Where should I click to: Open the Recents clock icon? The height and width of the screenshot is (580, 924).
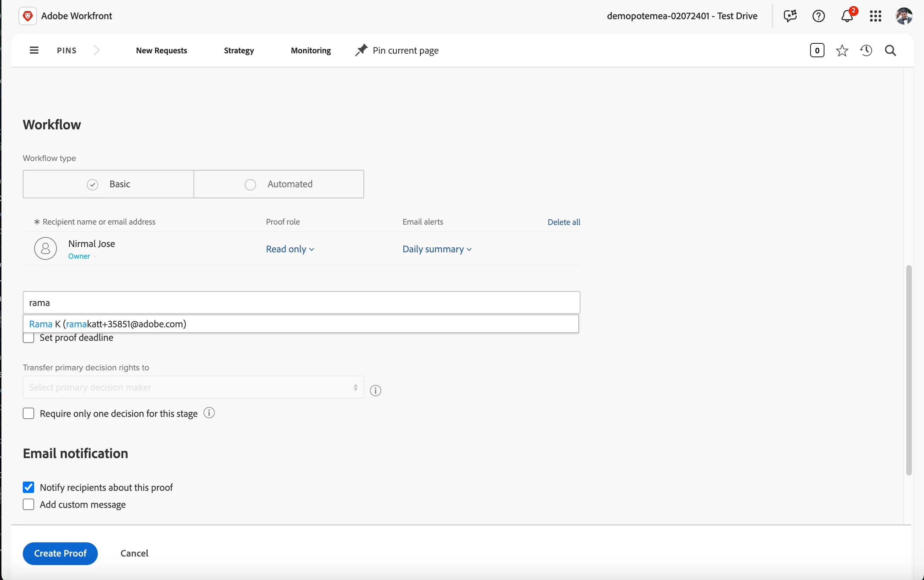click(x=866, y=50)
